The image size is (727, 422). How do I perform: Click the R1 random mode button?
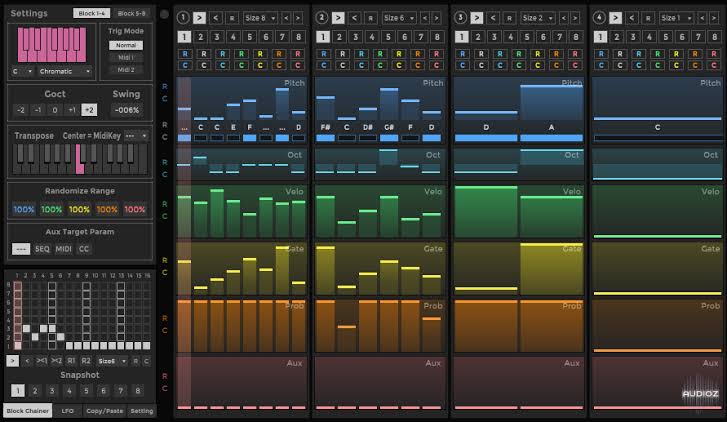coord(71,361)
